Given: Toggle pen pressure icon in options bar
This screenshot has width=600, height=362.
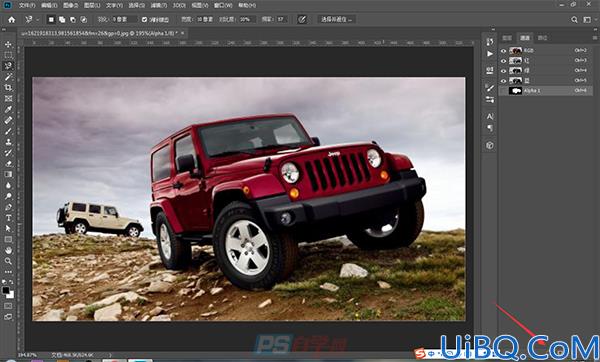Looking at the screenshot, I should (302, 19).
